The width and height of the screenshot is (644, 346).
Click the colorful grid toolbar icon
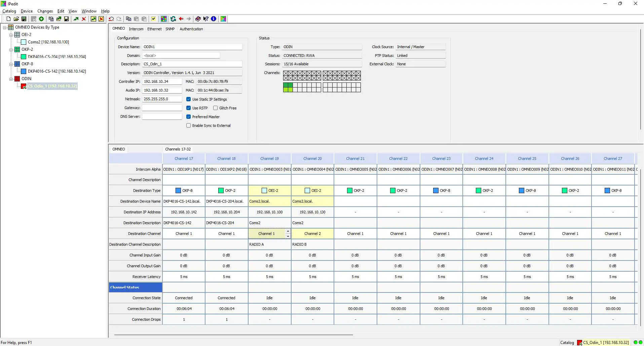coord(164,19)
